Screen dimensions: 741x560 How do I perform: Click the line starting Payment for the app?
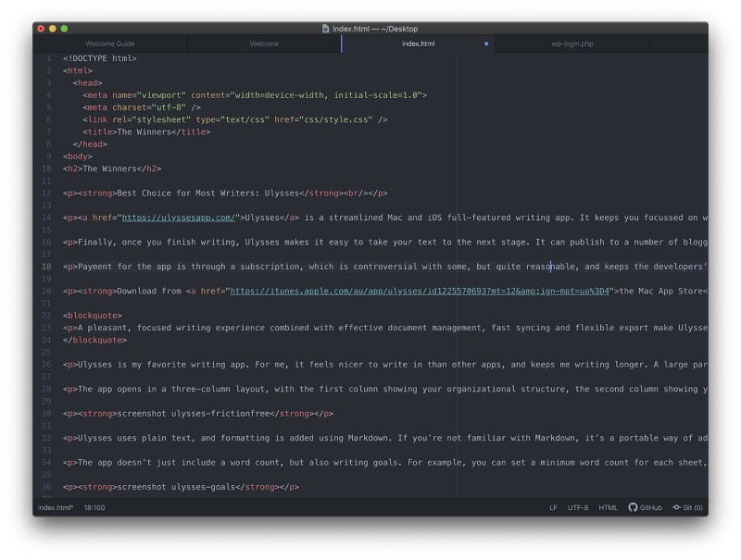[x=385, y=267]
